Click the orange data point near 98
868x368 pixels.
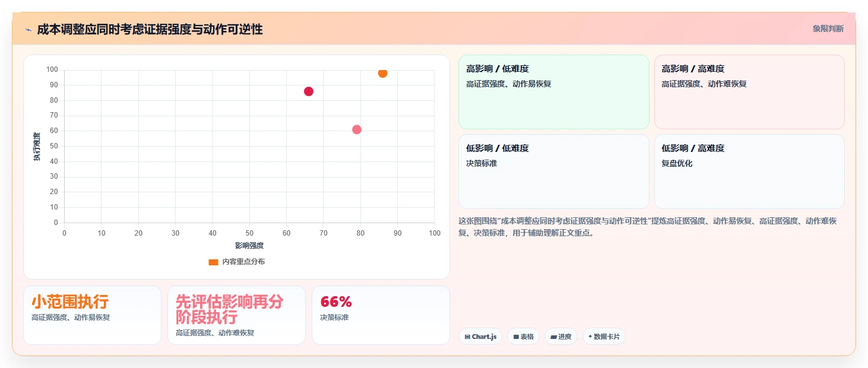point(382,73)
